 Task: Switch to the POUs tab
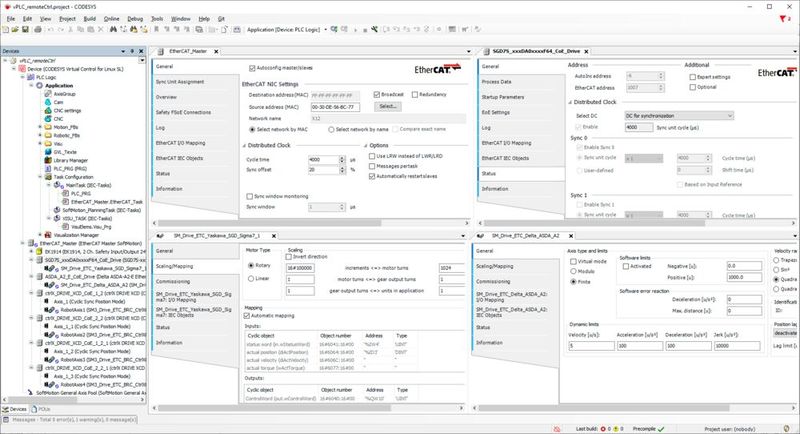[x=41, y=409]
